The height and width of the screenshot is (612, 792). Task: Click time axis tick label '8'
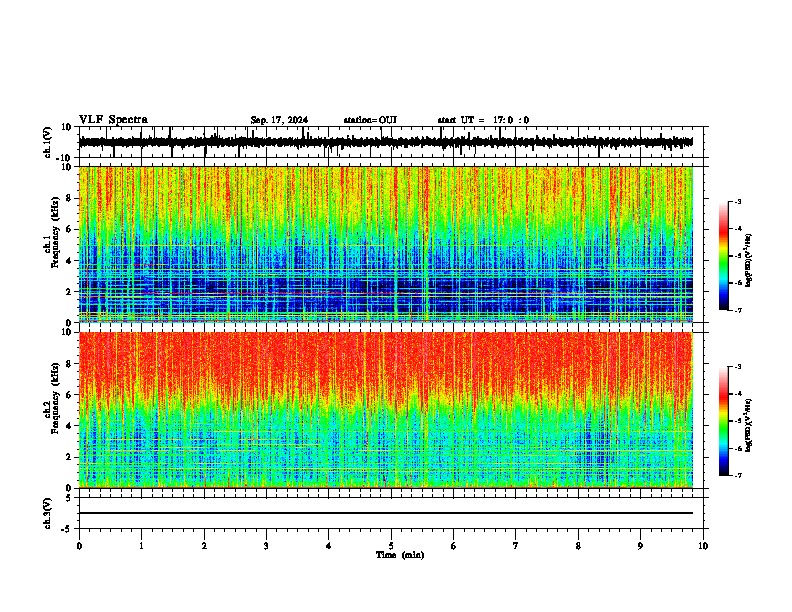coord(578,546)
